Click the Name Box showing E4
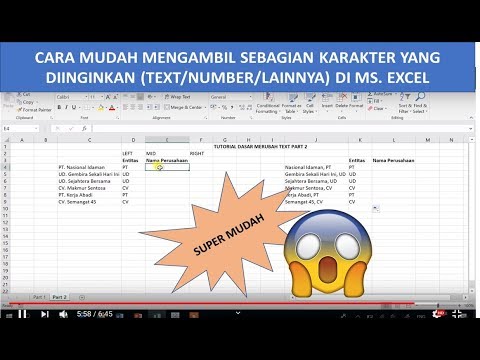 [20, 128]
